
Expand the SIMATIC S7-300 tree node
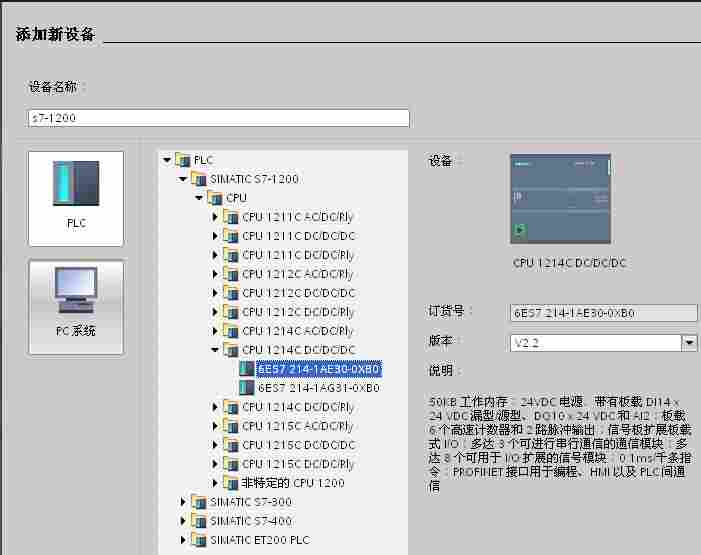(183, 502)
